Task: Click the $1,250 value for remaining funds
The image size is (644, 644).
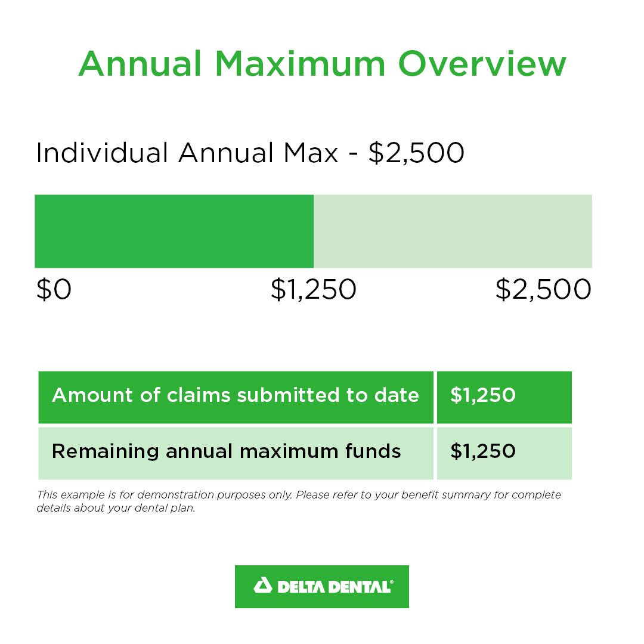Action: (x=483, y=451)
